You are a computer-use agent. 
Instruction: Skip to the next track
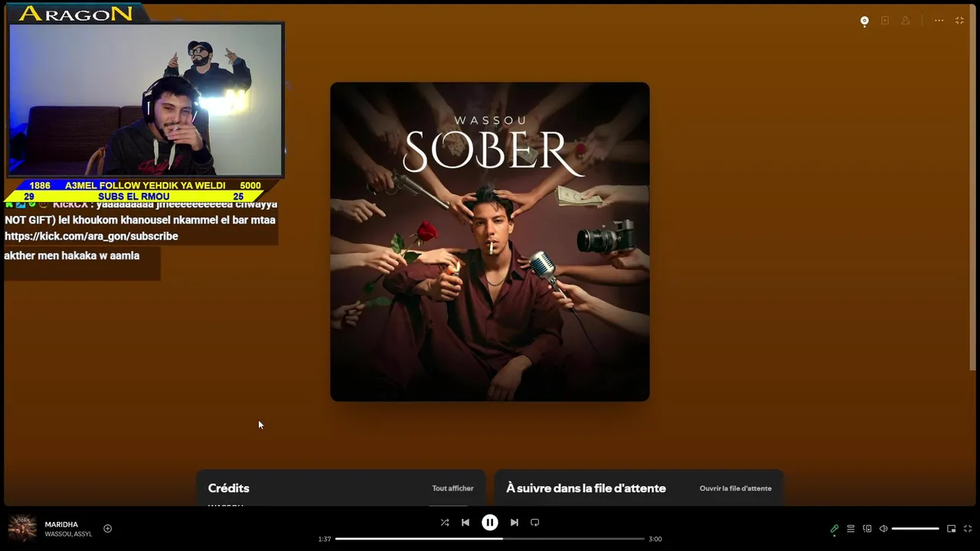point(514,523)
